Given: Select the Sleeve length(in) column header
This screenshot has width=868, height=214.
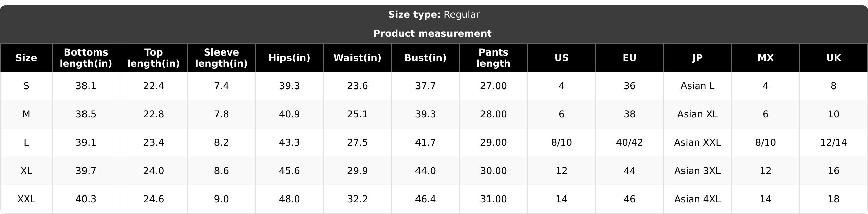Looking at the screenshot, I should (222, 58).
